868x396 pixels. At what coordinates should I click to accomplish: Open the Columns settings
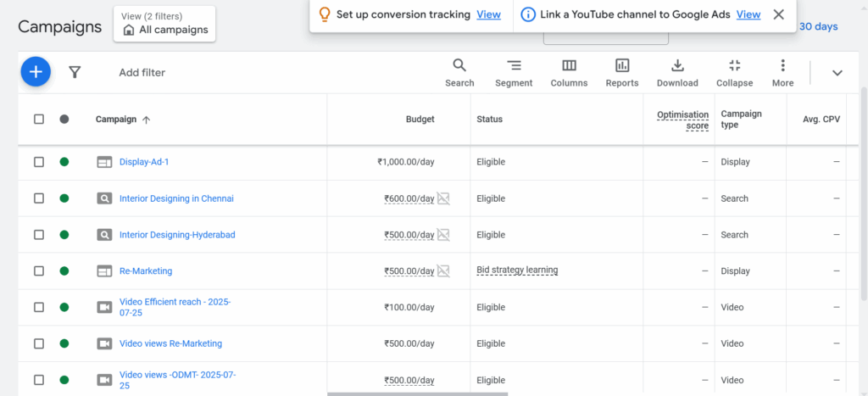tap(569, 72)
